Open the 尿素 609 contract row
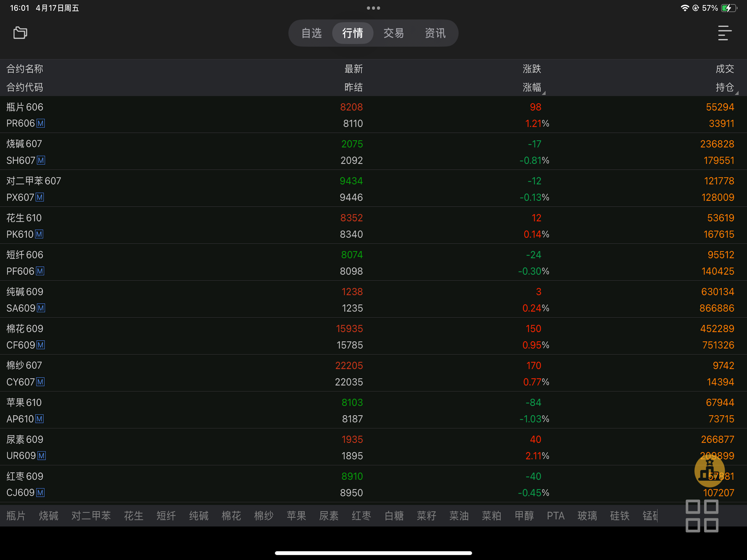The image size is (747, 560). click(x=373, y=447)
